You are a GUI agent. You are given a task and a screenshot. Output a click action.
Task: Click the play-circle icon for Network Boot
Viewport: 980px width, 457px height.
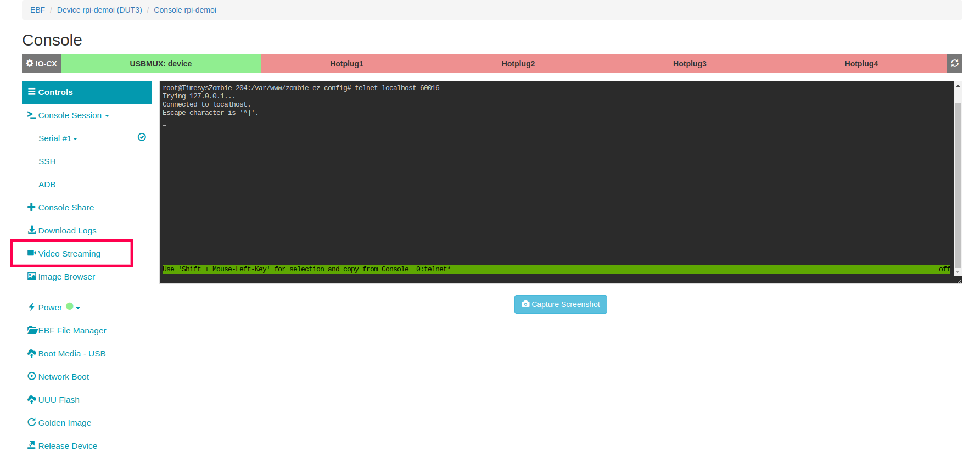click(x=32, y=376)
